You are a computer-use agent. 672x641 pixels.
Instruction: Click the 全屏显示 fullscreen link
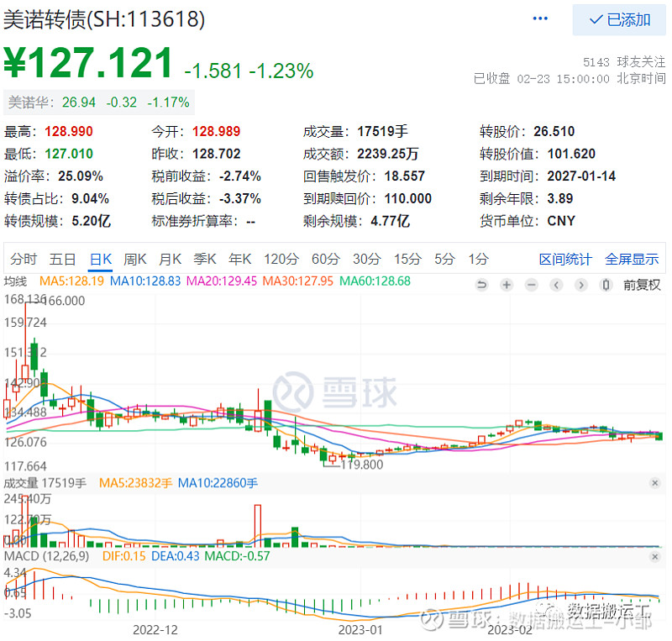pos(632,259)
